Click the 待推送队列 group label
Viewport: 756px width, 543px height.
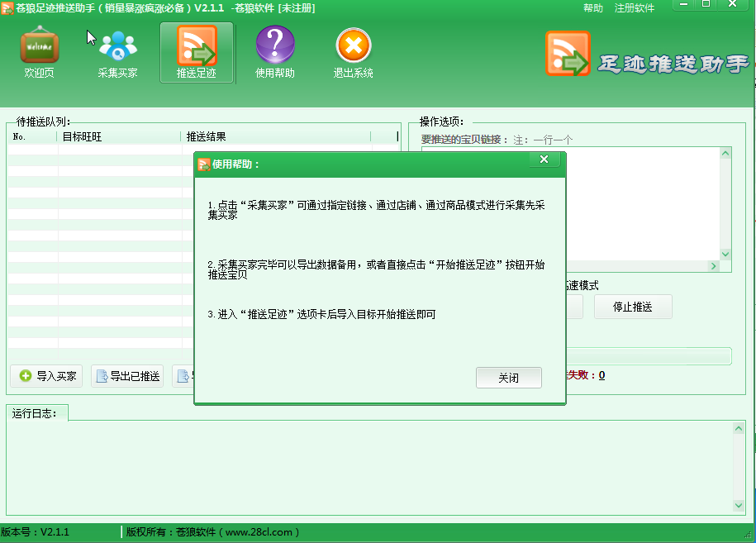click(43, 121)
